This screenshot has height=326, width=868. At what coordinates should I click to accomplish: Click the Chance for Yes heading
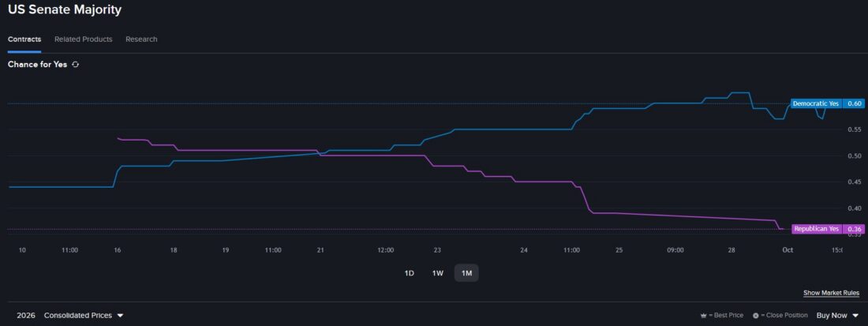37,64
